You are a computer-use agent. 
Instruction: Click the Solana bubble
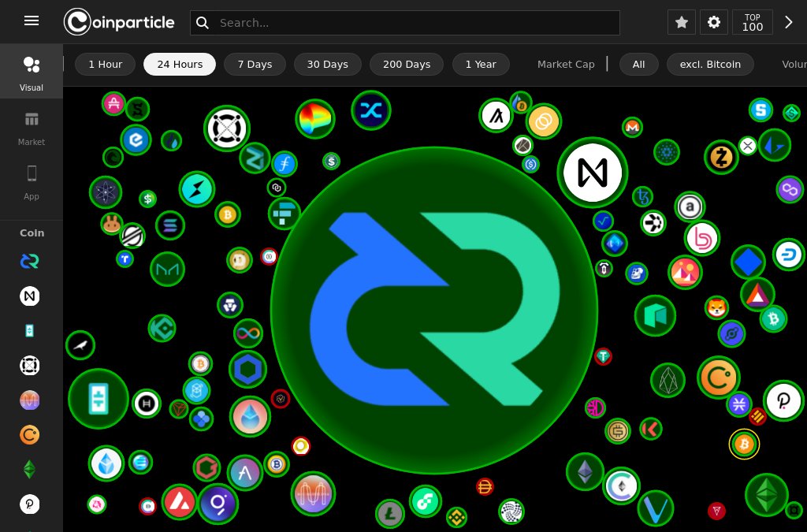170,225
